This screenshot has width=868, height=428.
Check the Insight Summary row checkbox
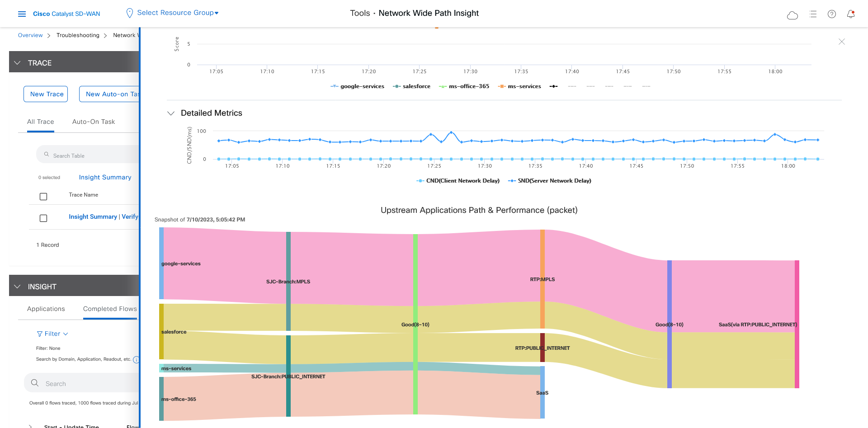point(43,218)
